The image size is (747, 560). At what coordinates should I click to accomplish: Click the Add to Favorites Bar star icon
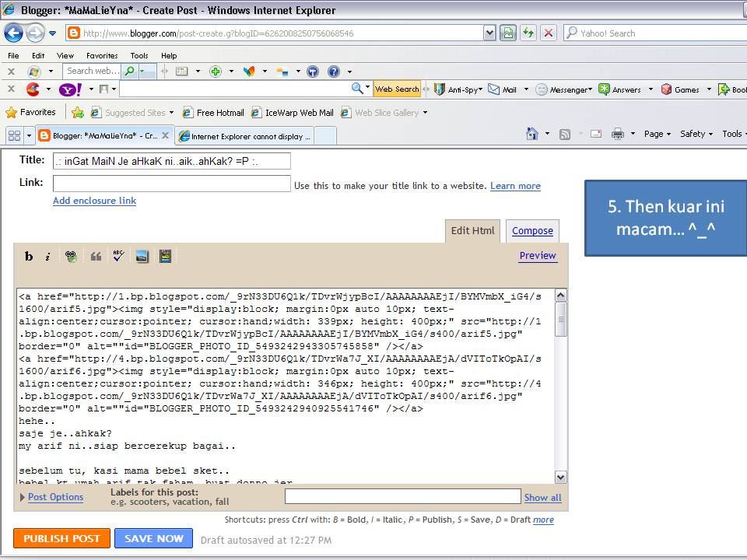click(x=78, y=113)
